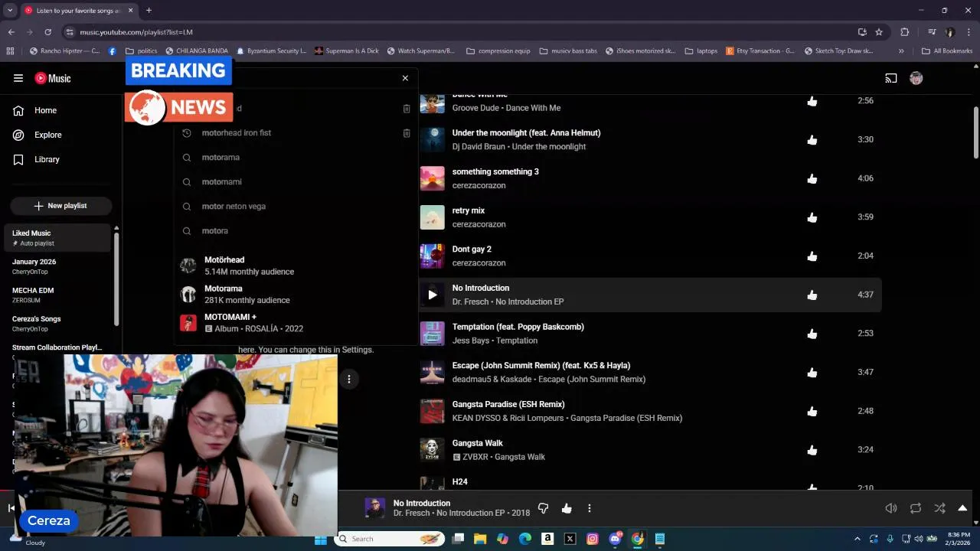The height and width of the screenshot is (551, 980).
Task: Toggle like on retry mix
Action: point(812,217)
